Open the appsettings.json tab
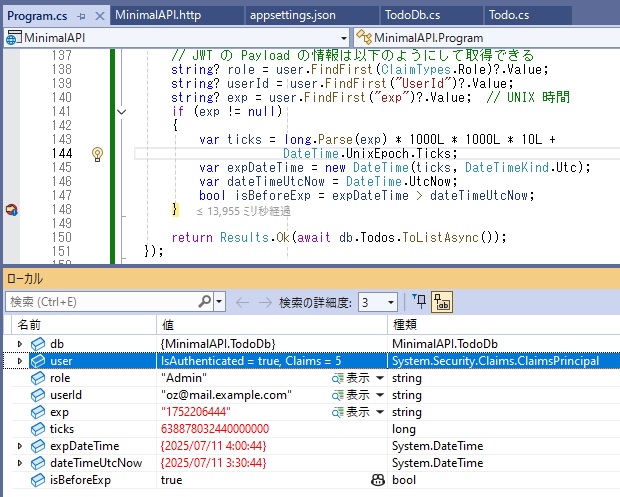This screenshot has height=497, width=620. click(x=293, y=15)
